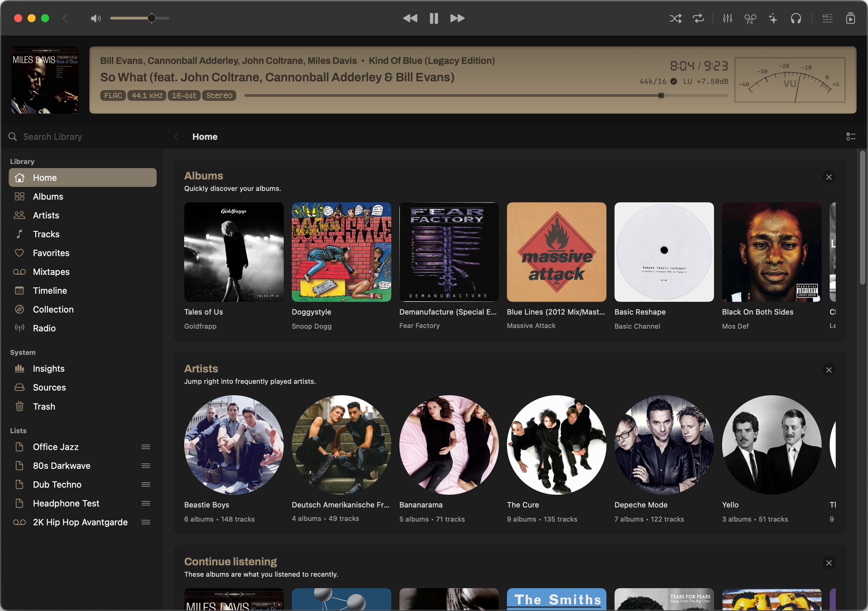This screenshot has width=868, height=611.
Task: Go back with chevron beside Home title
Action: click(176, 136)
